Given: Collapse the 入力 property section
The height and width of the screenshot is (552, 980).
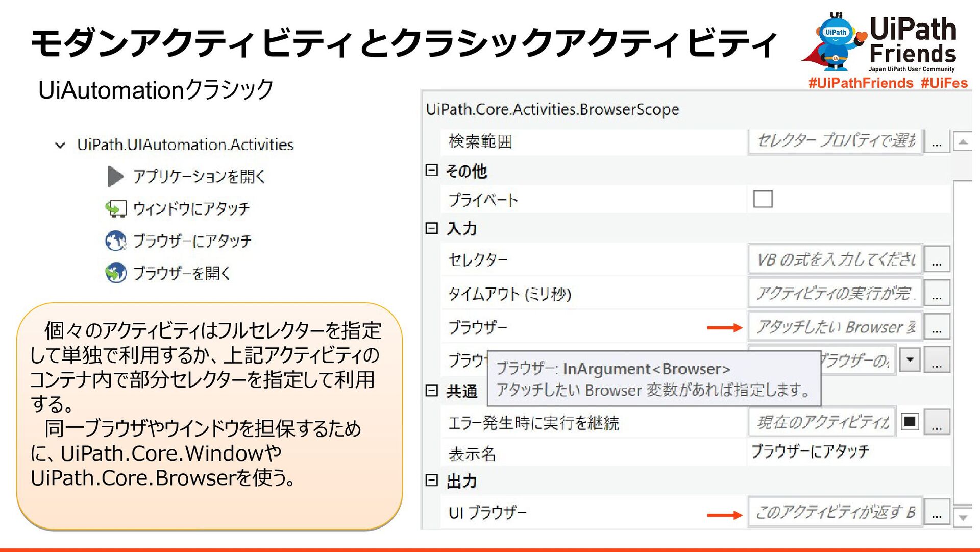Looking at the screenshot, I should click(x=432, y=228).
